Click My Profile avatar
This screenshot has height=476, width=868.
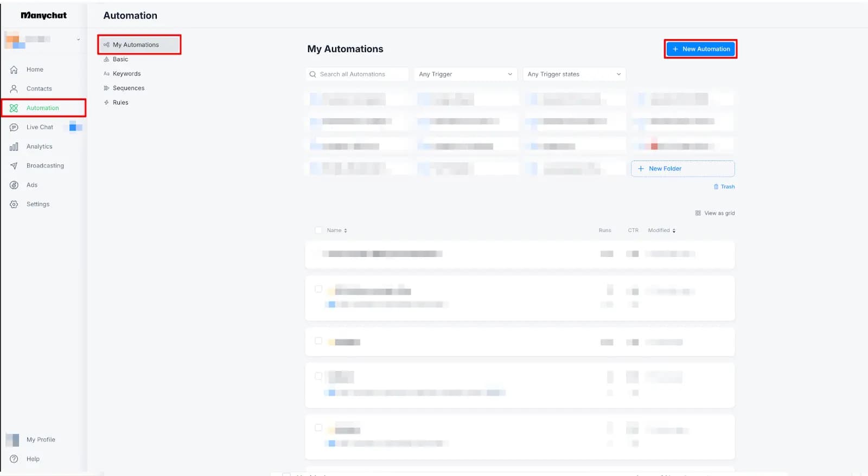pos(12,440)
